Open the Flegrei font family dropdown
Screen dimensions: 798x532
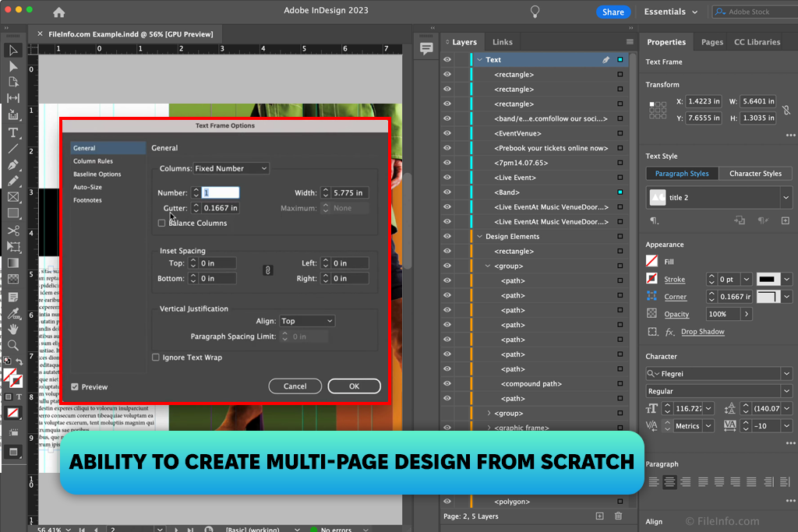point(786,374)
